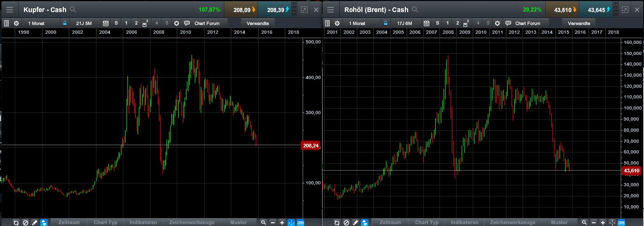
Task: Open Chart Typ menu on Kupfer chart
Action: [x=105, y=222]
